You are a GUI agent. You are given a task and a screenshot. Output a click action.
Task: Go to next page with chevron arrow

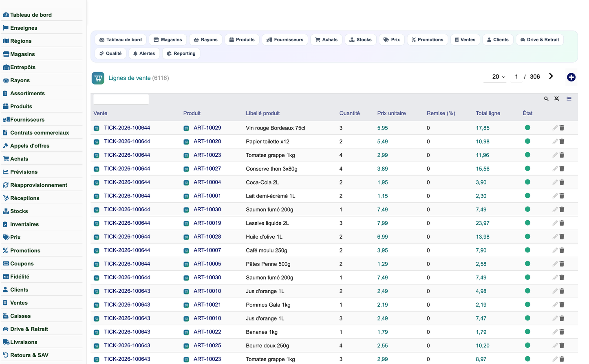(551, 76)
